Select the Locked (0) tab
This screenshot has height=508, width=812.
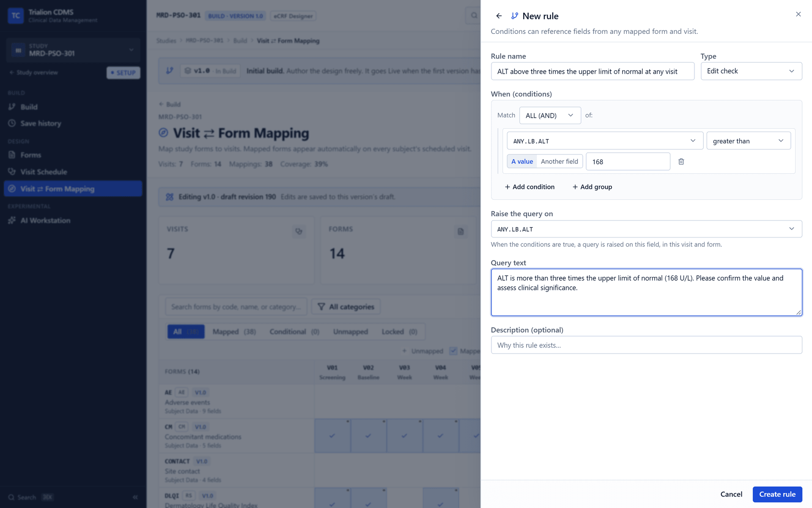click(399, 331)
